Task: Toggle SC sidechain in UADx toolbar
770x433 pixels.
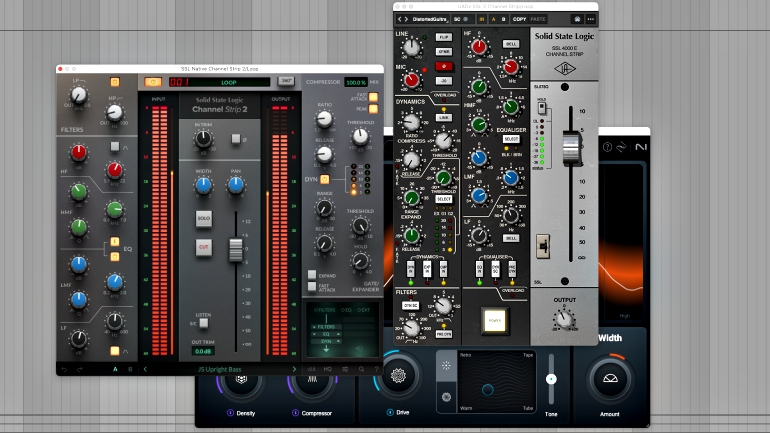Action: click(x=461, y=19)
